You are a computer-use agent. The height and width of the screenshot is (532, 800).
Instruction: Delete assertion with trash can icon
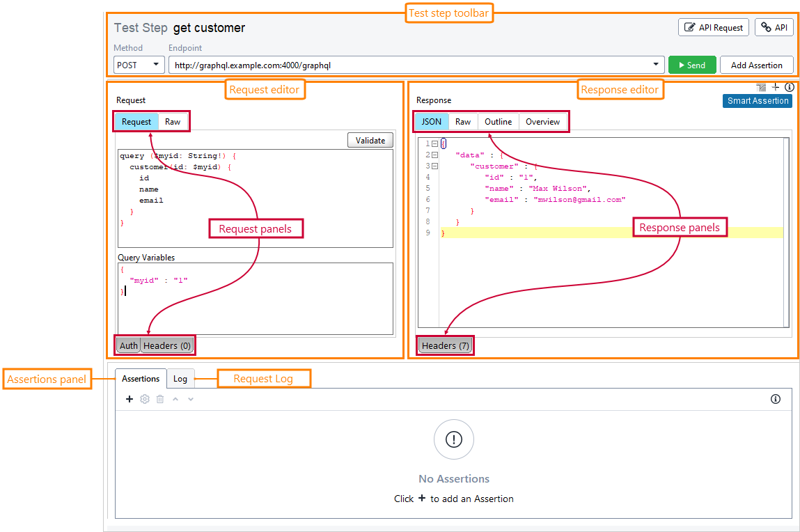[160, 399]
